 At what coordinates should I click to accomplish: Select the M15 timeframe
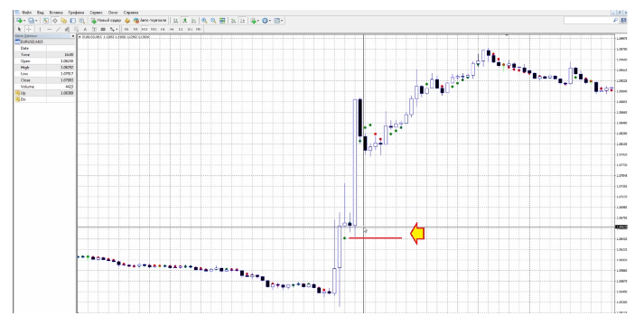pos(145,29)
